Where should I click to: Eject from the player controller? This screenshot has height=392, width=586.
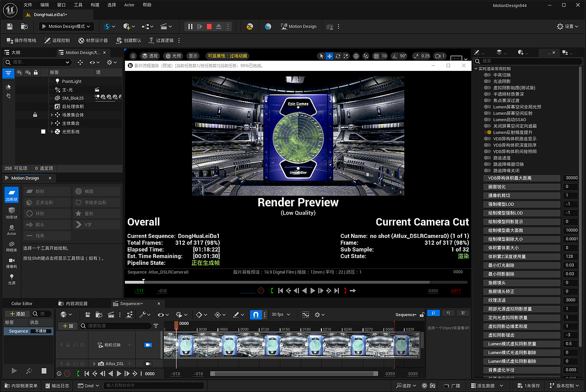(219, 27)
